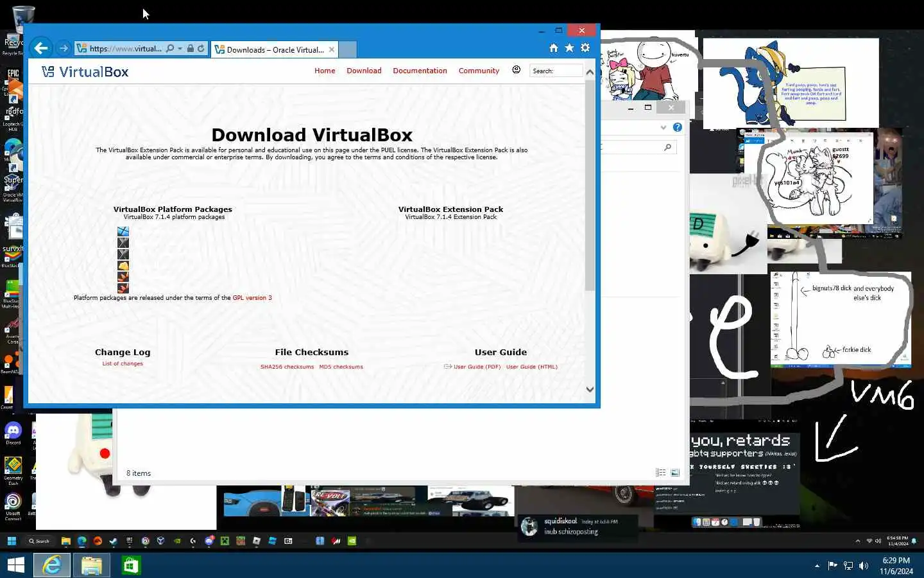This screenshot has width=924, height=578.
Task: Click the vertical scrollbar thumb of the page
Action: pyautogui.click(x=590, y=186)
